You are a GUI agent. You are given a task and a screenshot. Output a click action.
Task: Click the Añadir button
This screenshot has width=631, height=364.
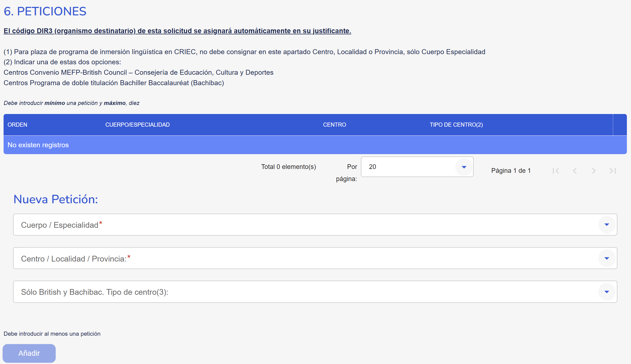(x=29, y=353)
